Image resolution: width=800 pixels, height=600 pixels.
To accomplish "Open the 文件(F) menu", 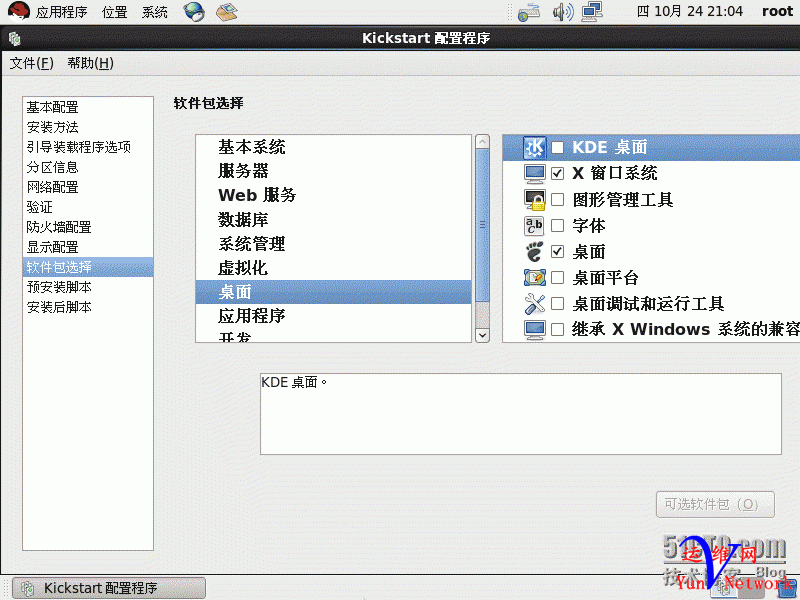I will coord(31,63).
